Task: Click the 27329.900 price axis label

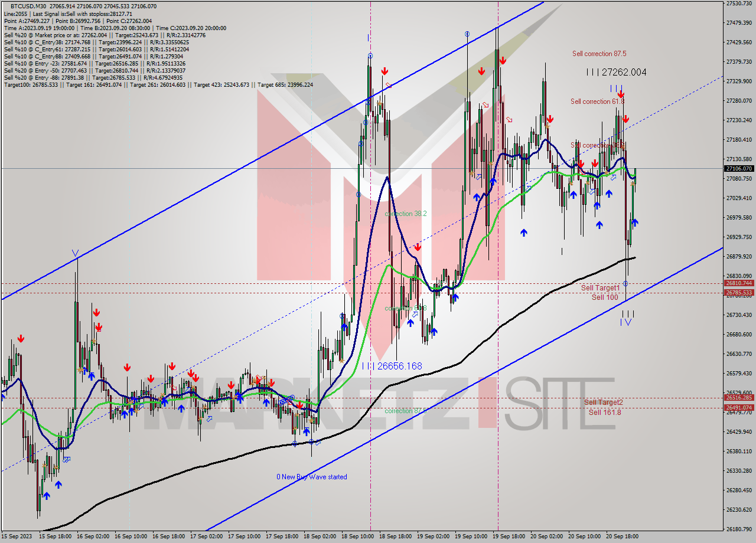Action: tap(739, 81)
